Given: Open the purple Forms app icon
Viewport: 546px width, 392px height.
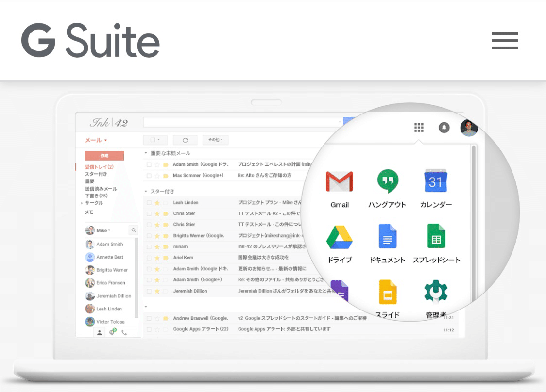Looking at the screenshot, I should pos(340,291).
